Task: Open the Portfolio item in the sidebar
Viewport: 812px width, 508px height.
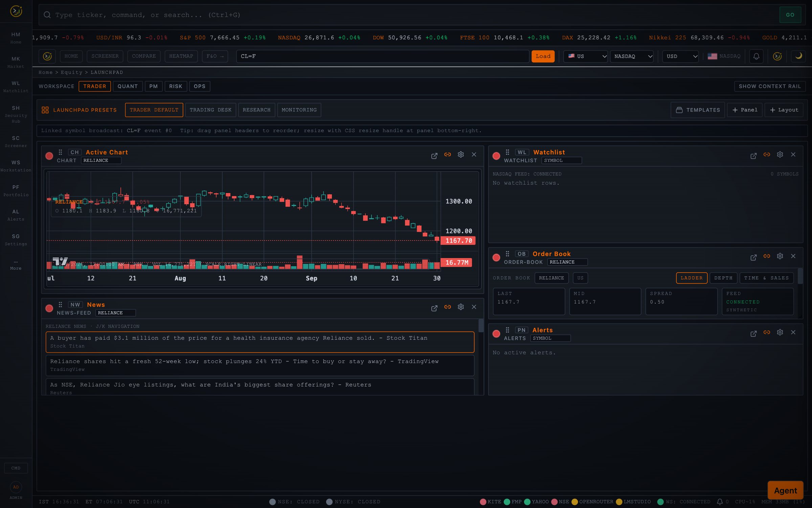Action: pos(16,191)
